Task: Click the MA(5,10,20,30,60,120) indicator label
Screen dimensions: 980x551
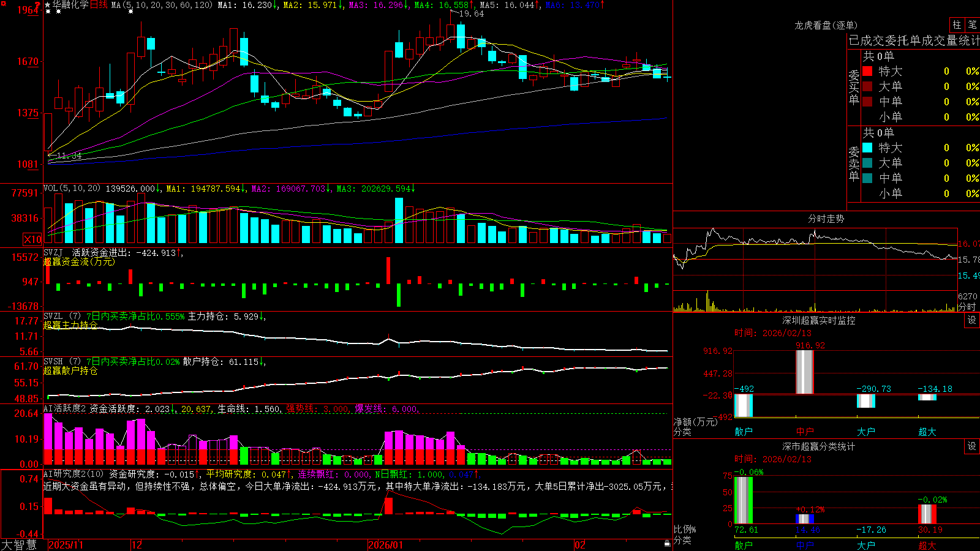Action: (x=162, y=5)
